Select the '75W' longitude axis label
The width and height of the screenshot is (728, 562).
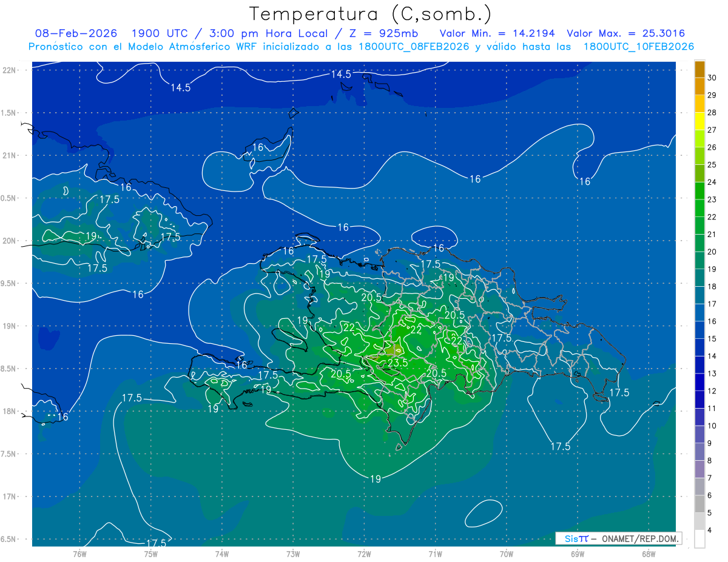tap(151, 554)
